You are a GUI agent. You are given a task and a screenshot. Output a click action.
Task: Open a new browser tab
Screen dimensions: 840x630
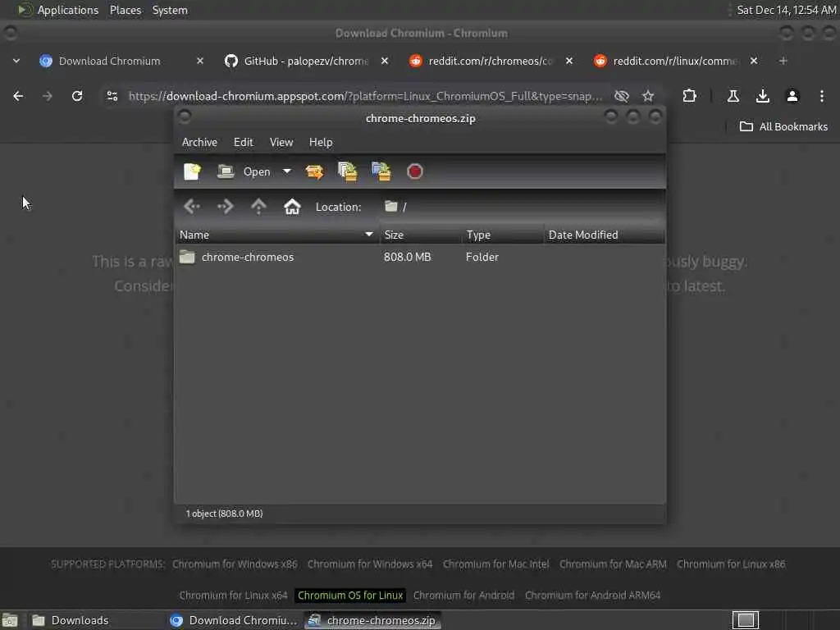point(783,61)
